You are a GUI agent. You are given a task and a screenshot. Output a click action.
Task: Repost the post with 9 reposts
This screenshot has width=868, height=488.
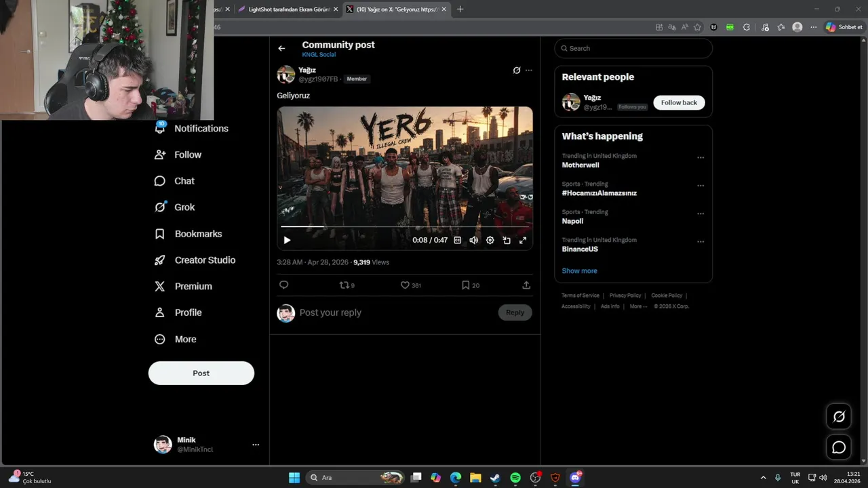coord(347,285)
